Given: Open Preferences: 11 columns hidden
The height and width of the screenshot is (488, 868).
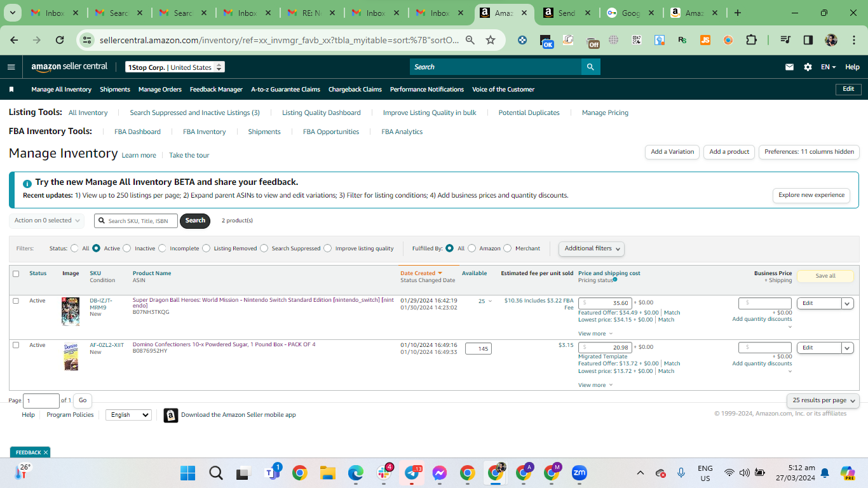Looking at the screenshot, I should (809, 152).
